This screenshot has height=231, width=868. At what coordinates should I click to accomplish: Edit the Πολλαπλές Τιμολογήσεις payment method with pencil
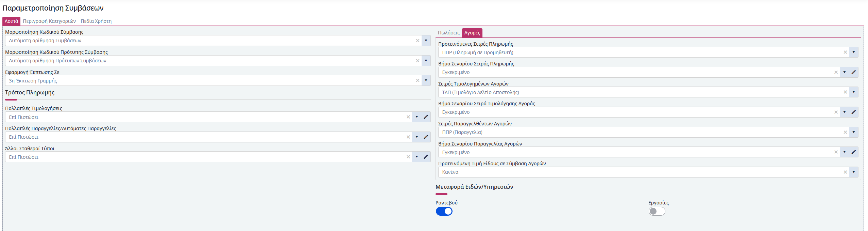[x=426, y=117]
